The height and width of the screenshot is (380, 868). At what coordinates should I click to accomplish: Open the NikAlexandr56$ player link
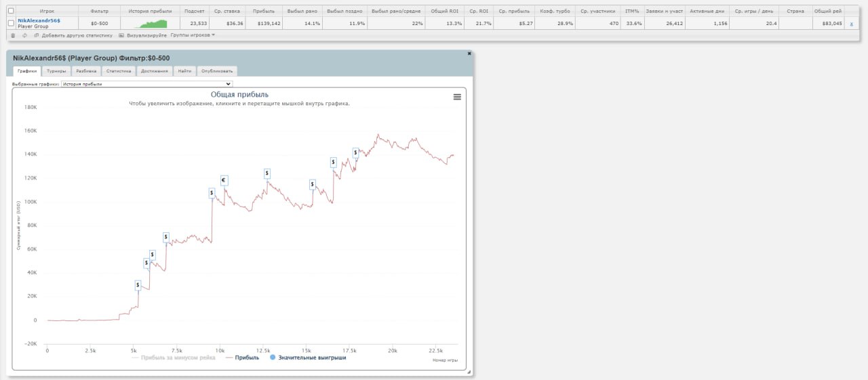(39, 20)
